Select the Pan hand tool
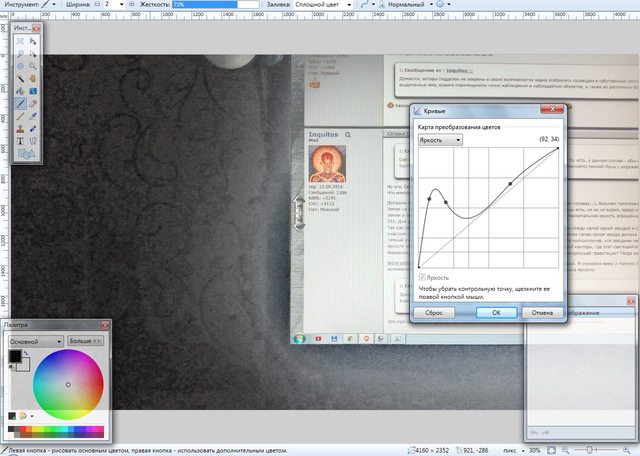640x456 pixels. point(33,78)
